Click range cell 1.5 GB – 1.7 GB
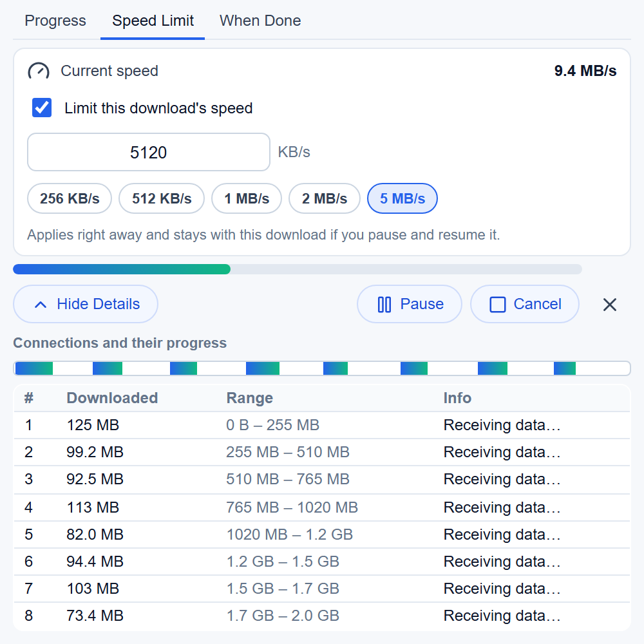 point(283,589)
